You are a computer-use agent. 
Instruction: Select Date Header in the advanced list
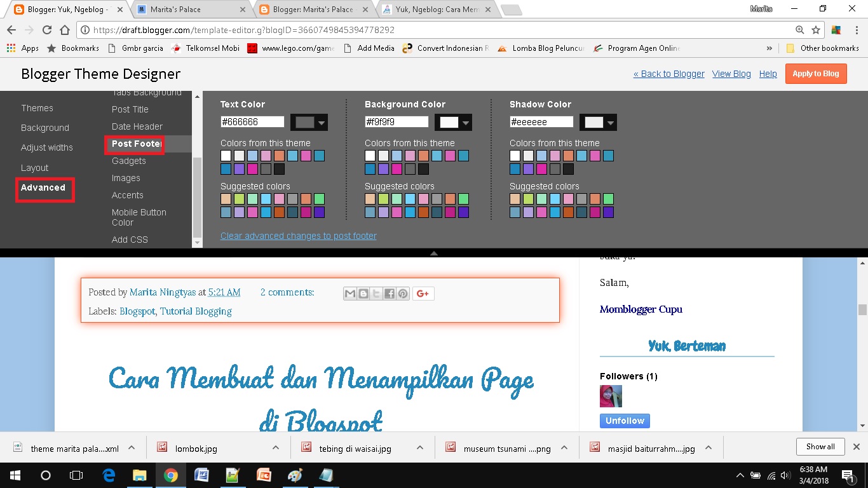(137, 126)
